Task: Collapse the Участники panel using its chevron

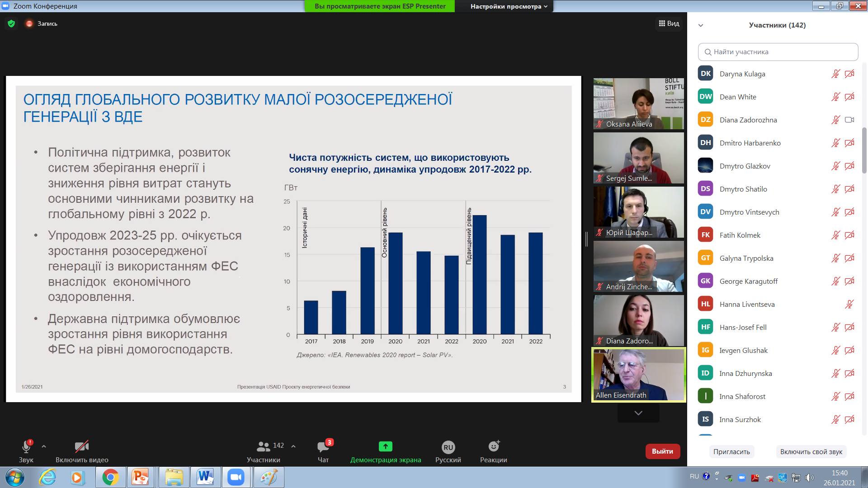Action: (701, 25)
